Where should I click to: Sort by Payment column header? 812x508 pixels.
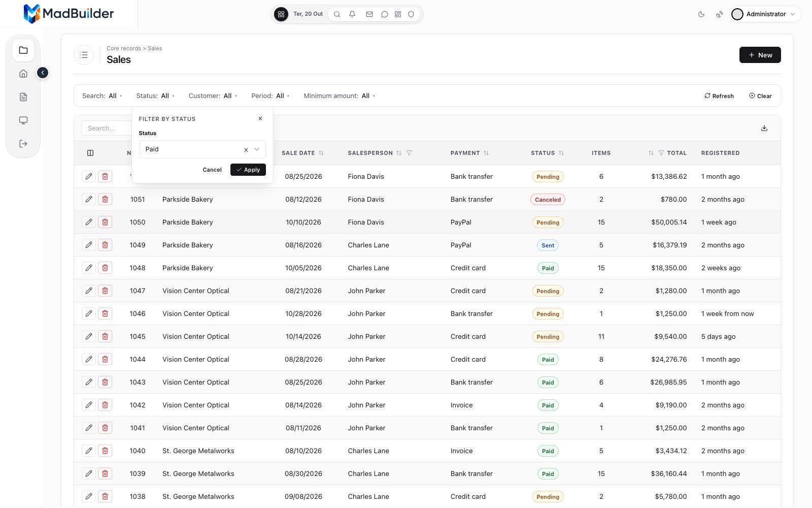(470, 153)
